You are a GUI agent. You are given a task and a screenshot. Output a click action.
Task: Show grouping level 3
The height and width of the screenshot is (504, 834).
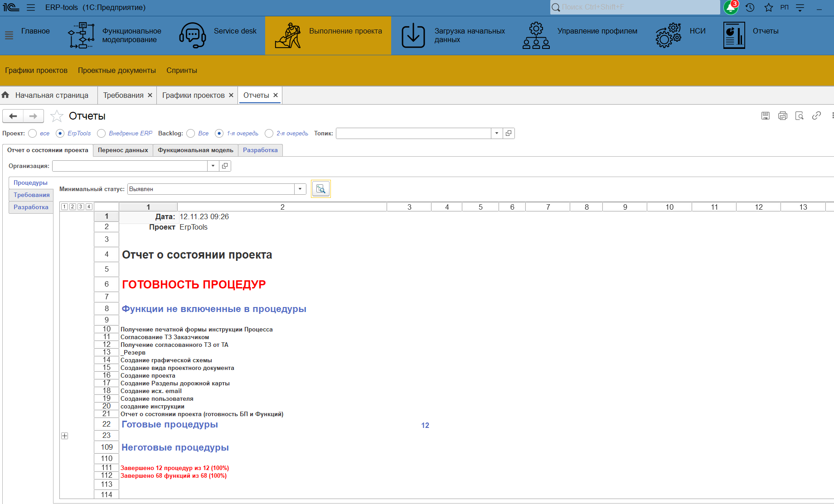[x=81, y=206]
